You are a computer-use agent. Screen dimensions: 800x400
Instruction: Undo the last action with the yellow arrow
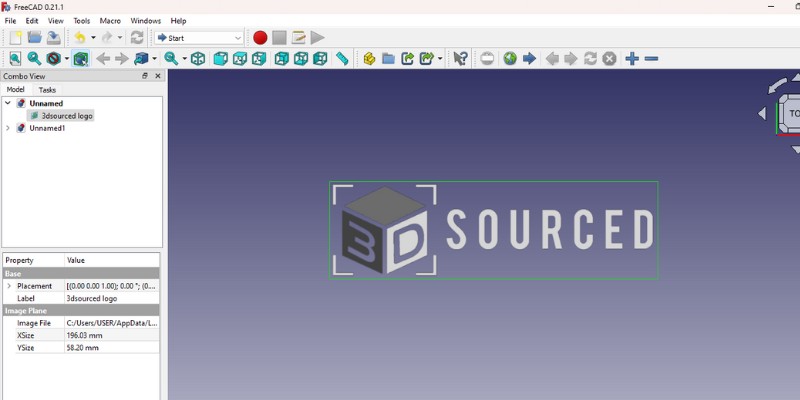(x=80, y=38)
